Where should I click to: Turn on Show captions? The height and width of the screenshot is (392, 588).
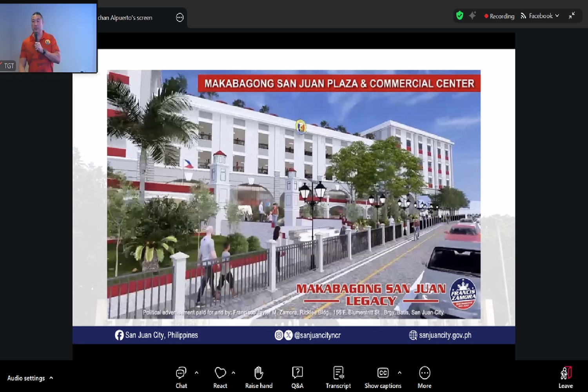(383, 377)
